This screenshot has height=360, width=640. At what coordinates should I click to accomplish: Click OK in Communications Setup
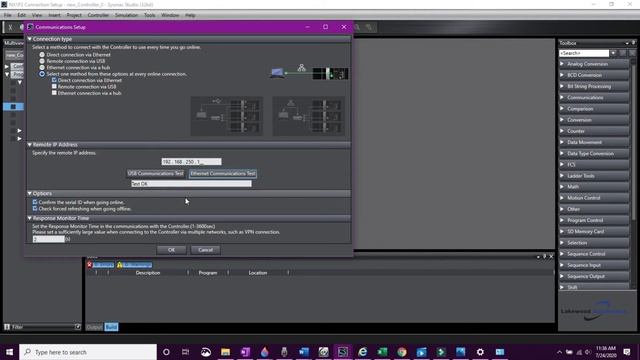(x=171, y=250)
